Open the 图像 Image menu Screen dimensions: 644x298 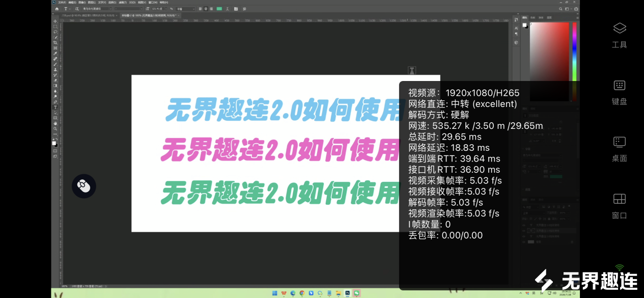pos(81,3)
